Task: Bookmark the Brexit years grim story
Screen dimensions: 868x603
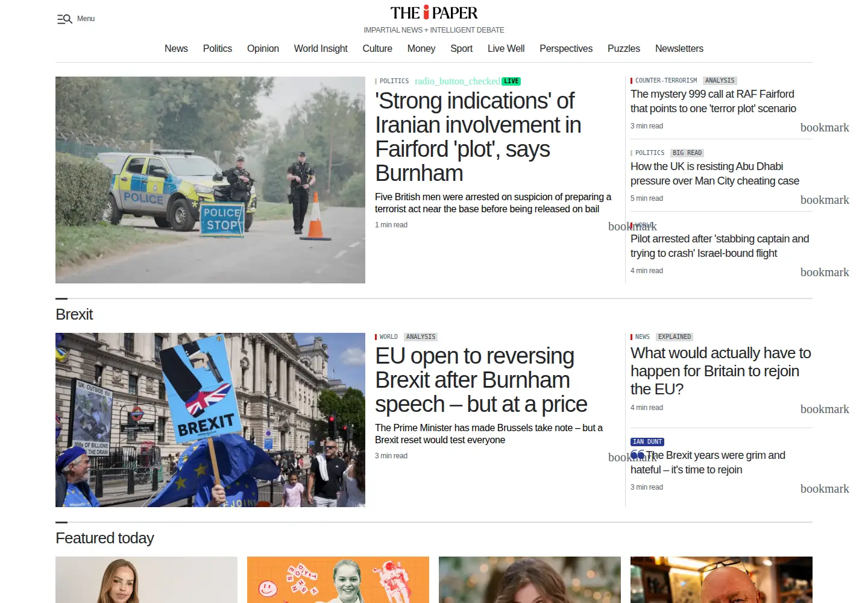Action: pos(825,488)
